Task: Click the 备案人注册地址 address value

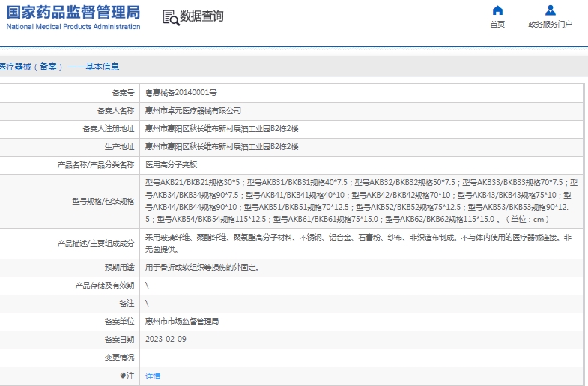Action: point(222,129)
